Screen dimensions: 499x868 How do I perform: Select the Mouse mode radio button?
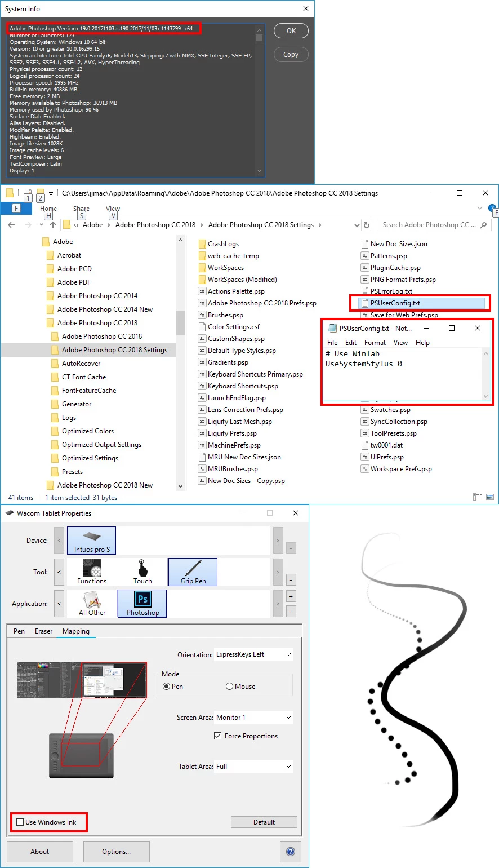pos(229,687)
